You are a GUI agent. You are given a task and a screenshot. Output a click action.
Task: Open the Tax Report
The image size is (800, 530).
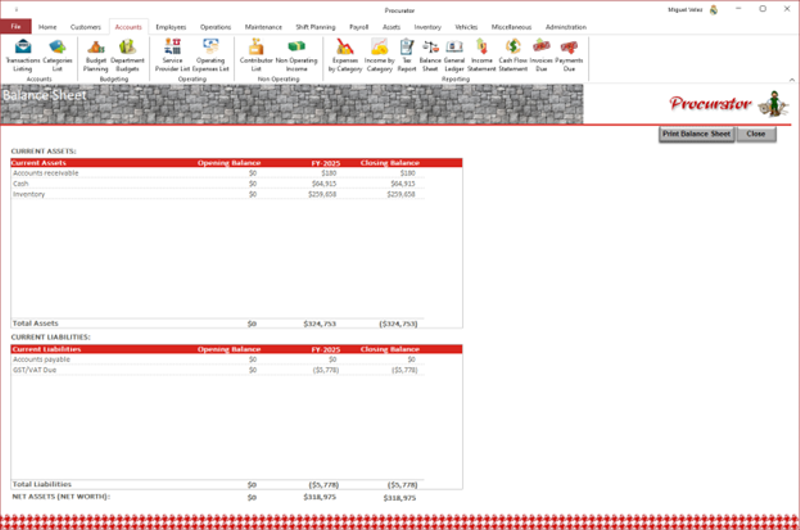[407, 53]
